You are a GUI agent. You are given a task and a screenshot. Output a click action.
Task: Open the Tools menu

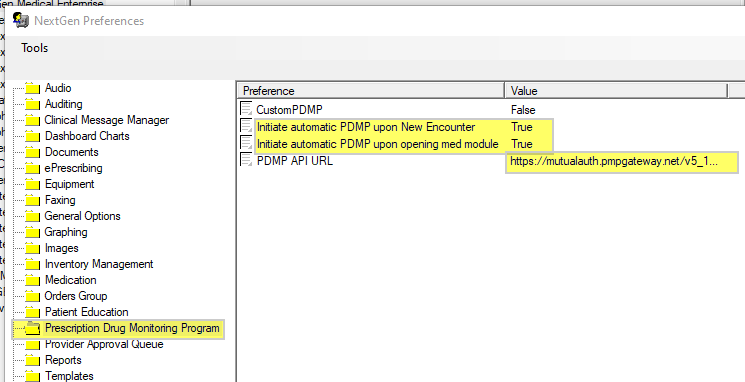(x=34, y=48)
